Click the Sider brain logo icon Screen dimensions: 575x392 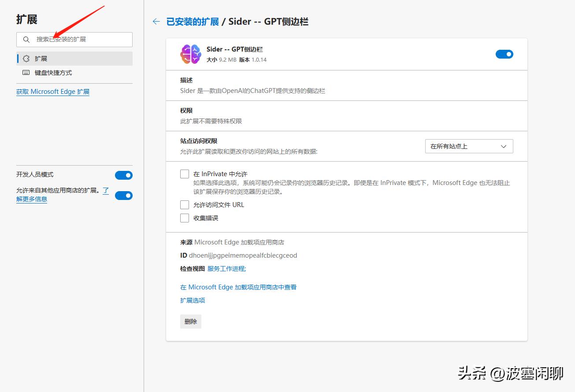point(191,54)
